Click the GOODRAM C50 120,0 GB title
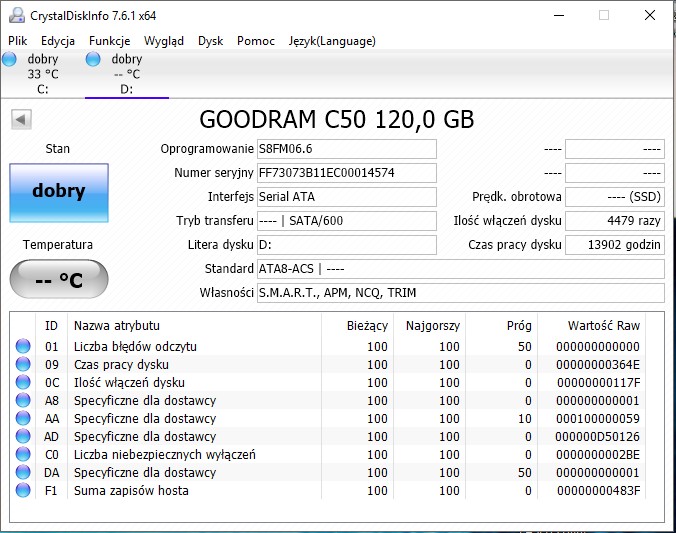 [x=337, y=119]
